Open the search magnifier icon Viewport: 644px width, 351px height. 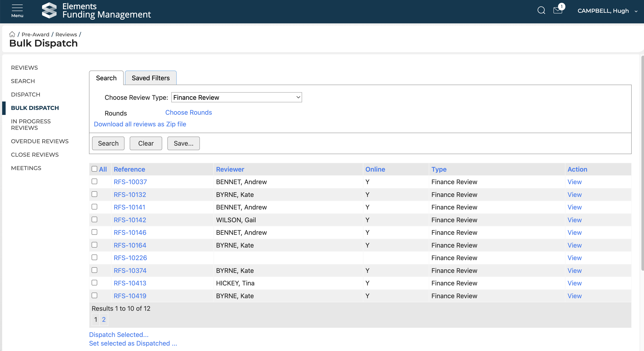[x=541, y=10]
